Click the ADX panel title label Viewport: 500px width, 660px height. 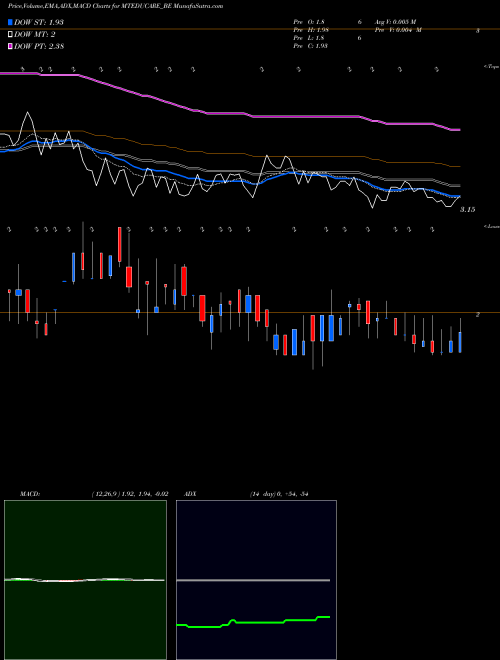pyautogui.click(x=190, y=494)
